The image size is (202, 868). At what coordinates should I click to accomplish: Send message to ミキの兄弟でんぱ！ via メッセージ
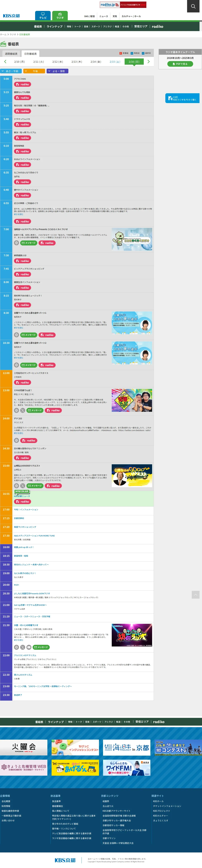[x=35, y=410]
